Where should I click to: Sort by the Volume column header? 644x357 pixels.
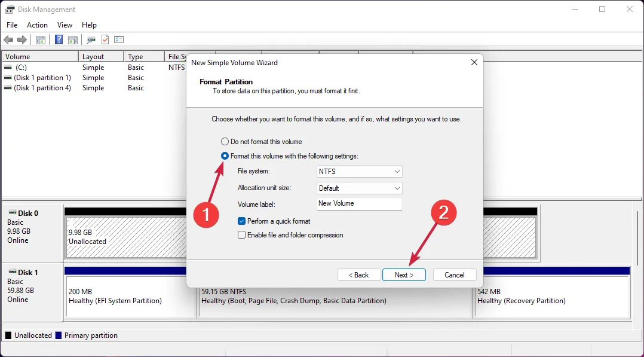(x=40, y=57)
